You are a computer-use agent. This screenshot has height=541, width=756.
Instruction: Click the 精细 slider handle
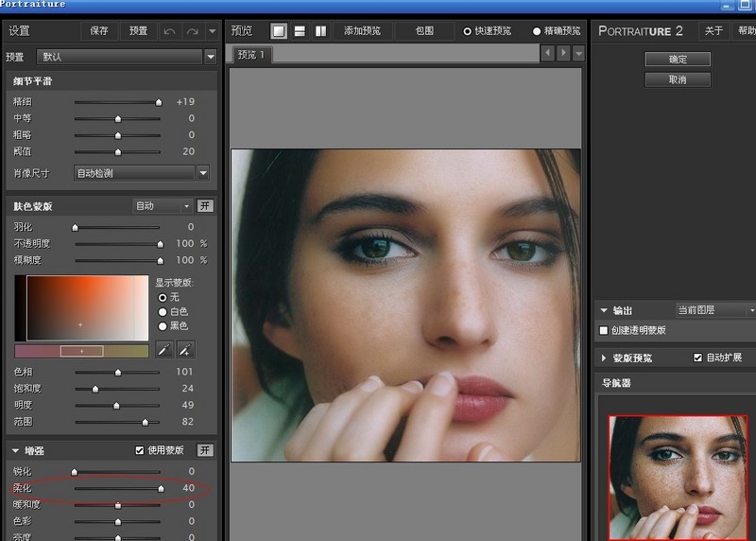click(x=159, y=102)
